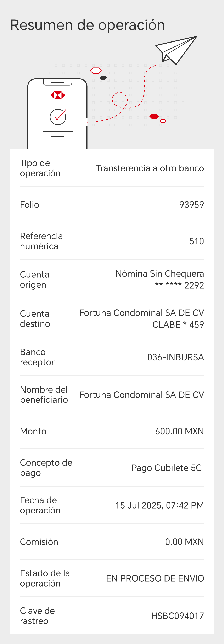Click the solid red hexagon shape
The height and width of the screenshot is (644, 224).
154,116
